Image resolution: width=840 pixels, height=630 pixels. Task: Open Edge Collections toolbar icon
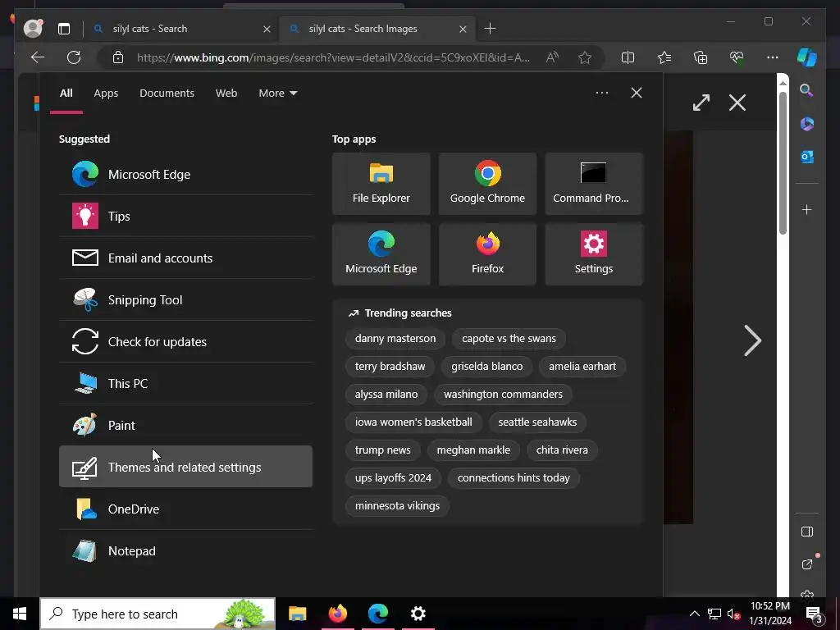coord(701,57)
